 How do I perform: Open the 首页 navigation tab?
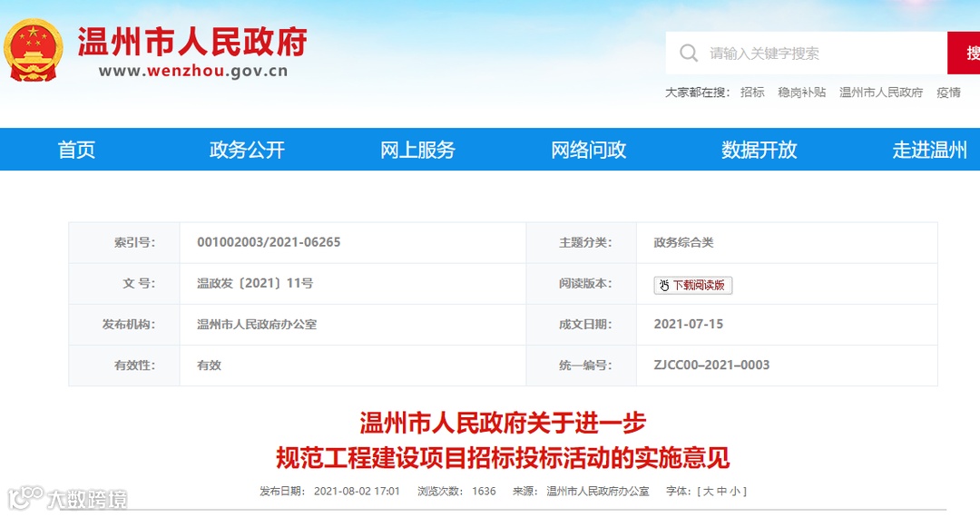tap(76, 150)
